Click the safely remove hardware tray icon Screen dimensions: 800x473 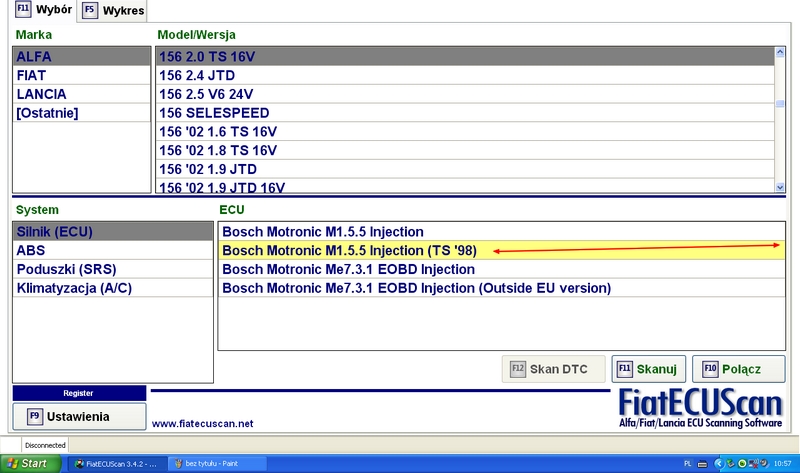731,463
